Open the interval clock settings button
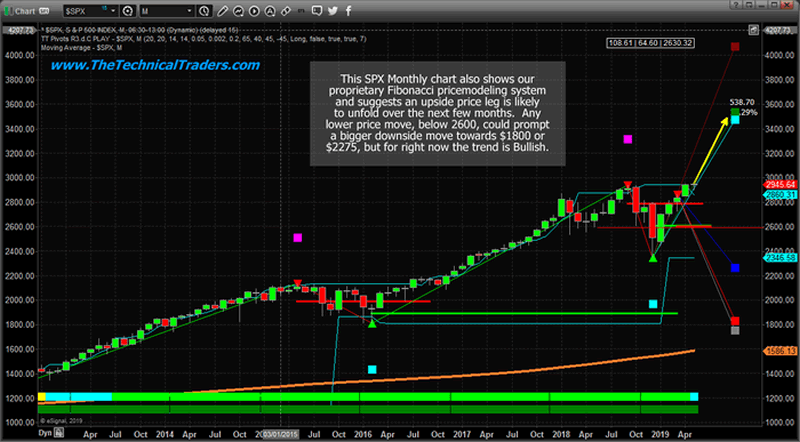Image resolution: width=800 pixels, height=442 pixels. (204, 11)
